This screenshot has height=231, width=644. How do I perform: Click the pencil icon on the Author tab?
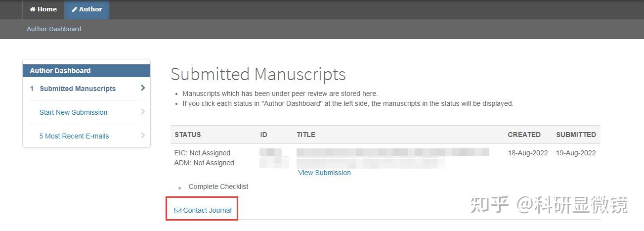point(75,9)
